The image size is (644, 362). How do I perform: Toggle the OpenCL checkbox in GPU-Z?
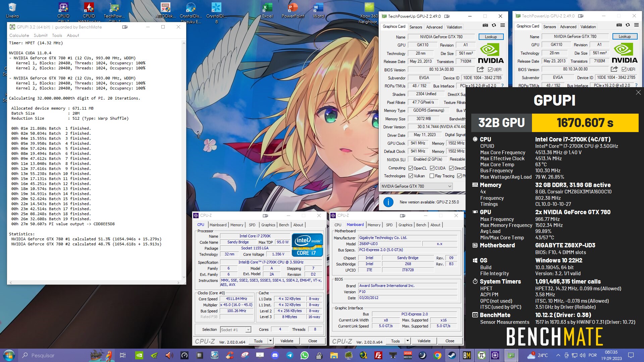click(411, 168)
